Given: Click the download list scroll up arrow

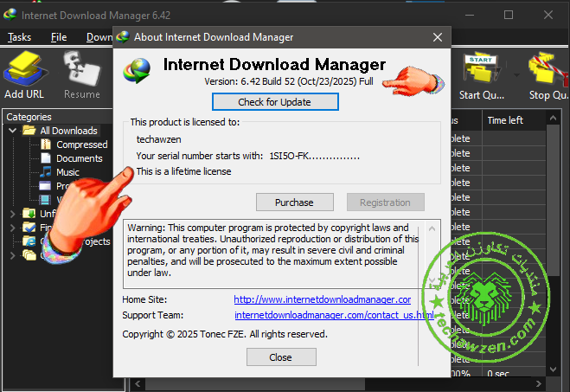Looking at the screenshot, I should point(553,118).
